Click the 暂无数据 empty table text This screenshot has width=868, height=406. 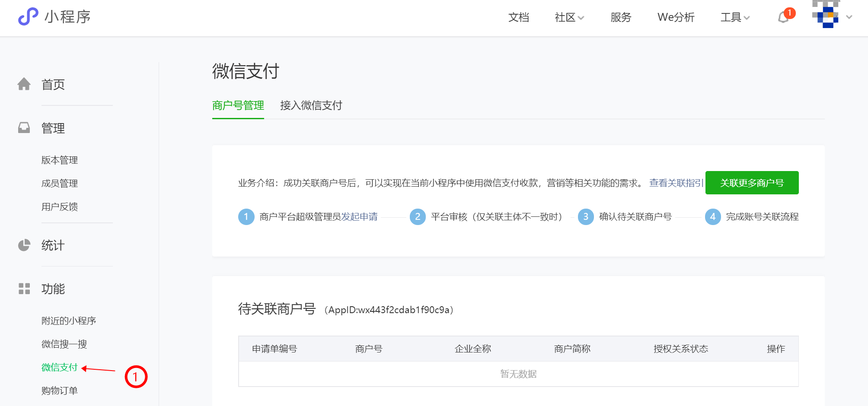pyautogui.click(x=518, y=374)
